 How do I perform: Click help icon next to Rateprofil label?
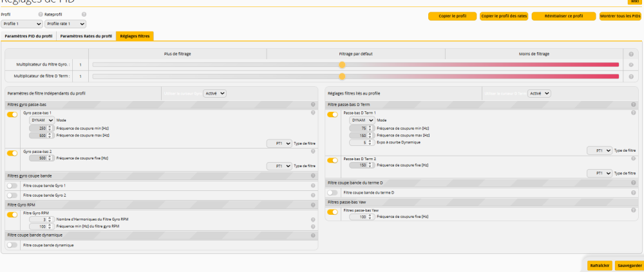[84, 14]
